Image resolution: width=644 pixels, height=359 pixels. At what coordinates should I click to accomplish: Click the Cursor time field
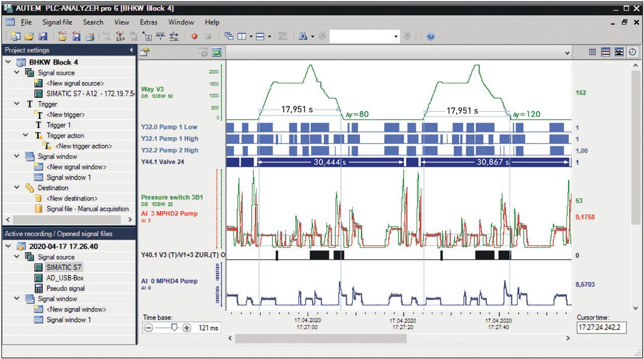[x=602, y=328]
